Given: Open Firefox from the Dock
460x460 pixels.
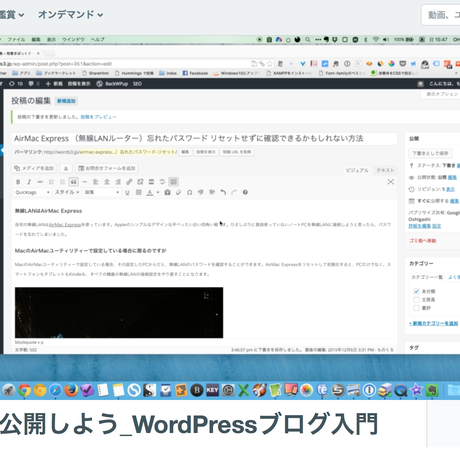Looking at the screenshot, I should [x=71, y=390].
